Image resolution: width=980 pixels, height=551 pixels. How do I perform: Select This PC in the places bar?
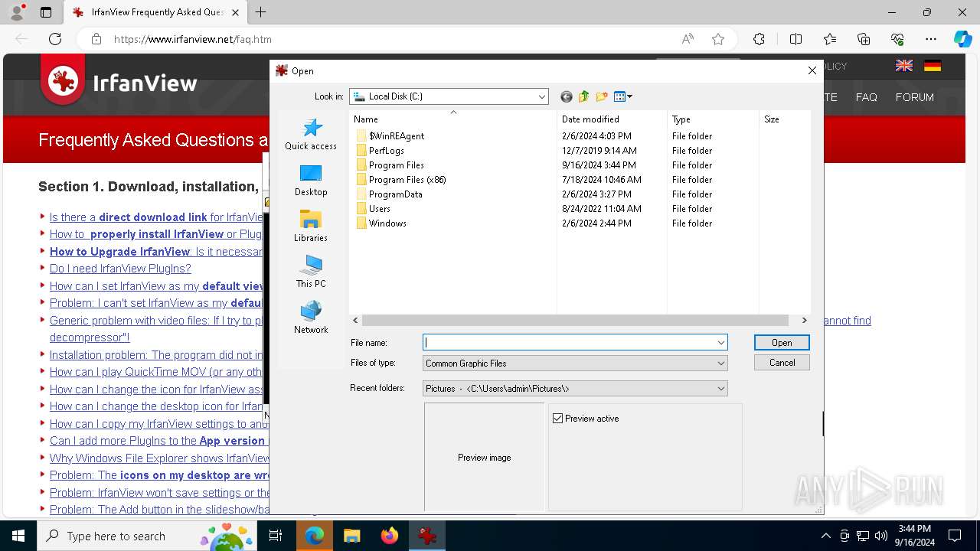[x=311, y=272]
